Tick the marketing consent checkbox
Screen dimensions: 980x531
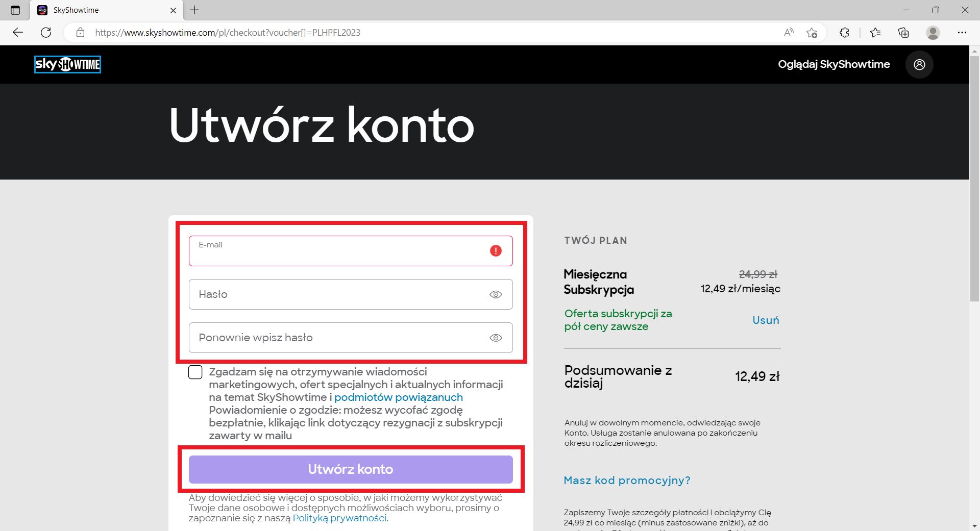pos(195,372)
